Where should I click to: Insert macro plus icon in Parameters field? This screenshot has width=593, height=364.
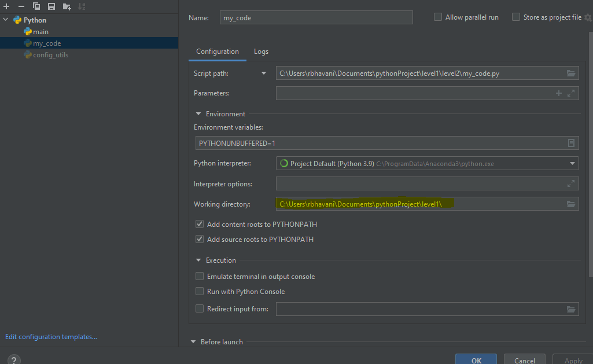pos(559,93)
